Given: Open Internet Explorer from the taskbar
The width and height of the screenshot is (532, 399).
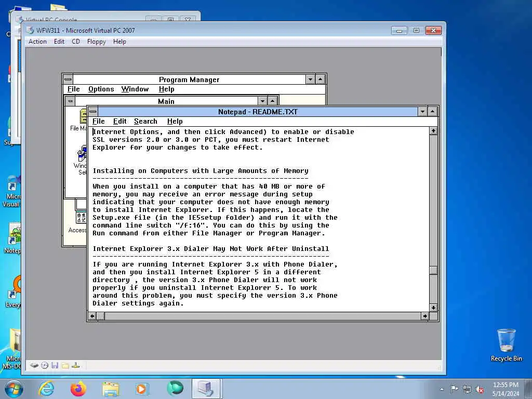Looking at the screenshot, I should (x=46, y=389).
